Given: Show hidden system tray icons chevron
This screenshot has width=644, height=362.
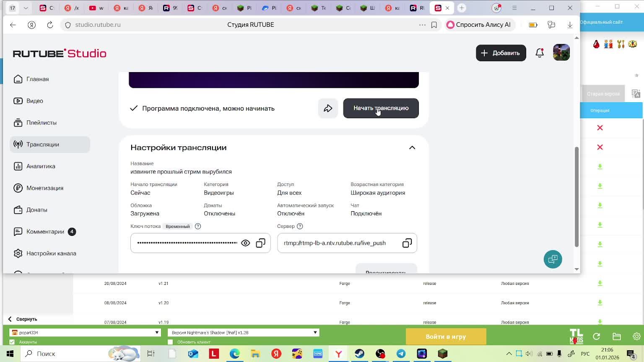Looking at the screenshot, I should (x=509, y=354).
